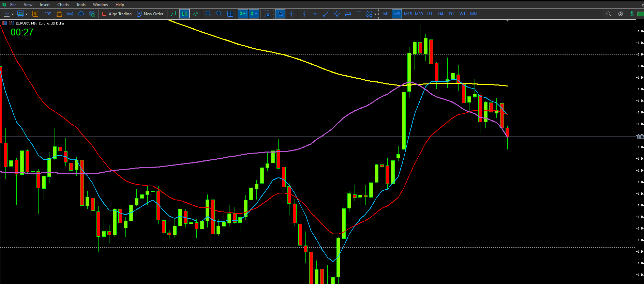
Task: Open the MQL5 IDE editor
Action: click(x=48, y=14)
